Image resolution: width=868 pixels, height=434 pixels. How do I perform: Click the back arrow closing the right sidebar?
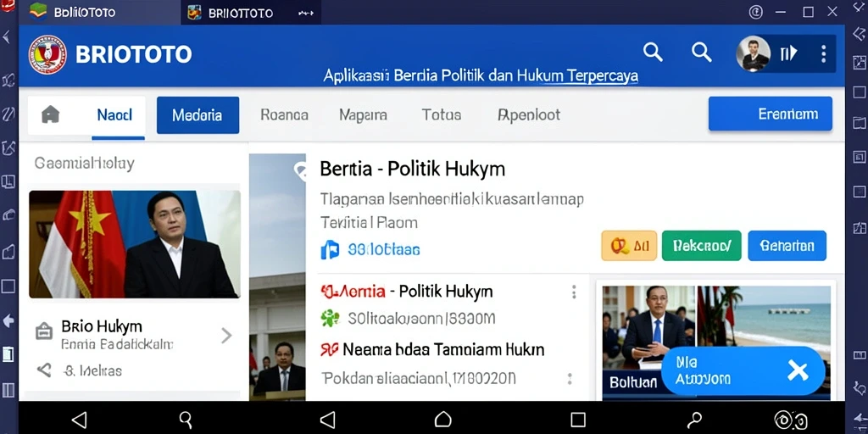pyautogui.click(x=860, y=419)
